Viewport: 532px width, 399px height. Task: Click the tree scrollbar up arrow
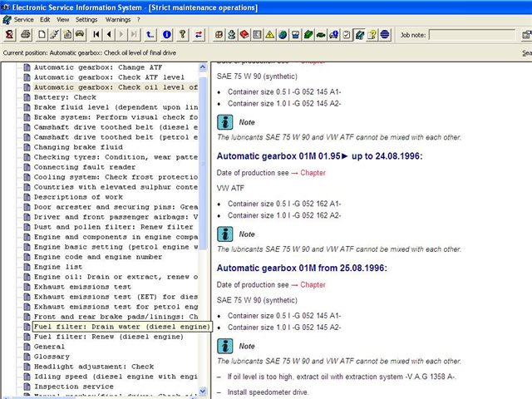(x=203, y=67)
